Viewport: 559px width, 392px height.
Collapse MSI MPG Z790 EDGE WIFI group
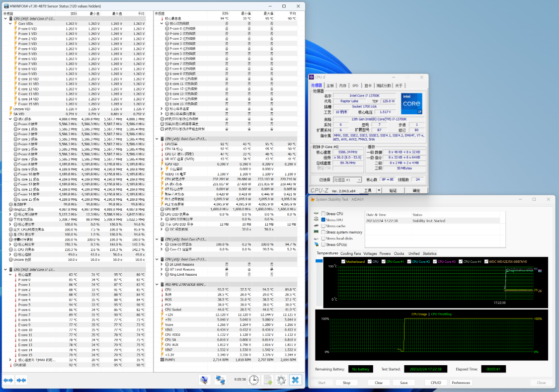pos(157,284)
